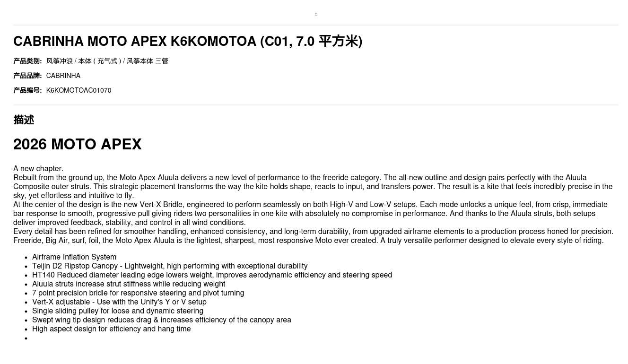This screenshot has height=364, width=628.
Task: Click the 2026 MOTO APEX heading
Action: tap(78, 144)
